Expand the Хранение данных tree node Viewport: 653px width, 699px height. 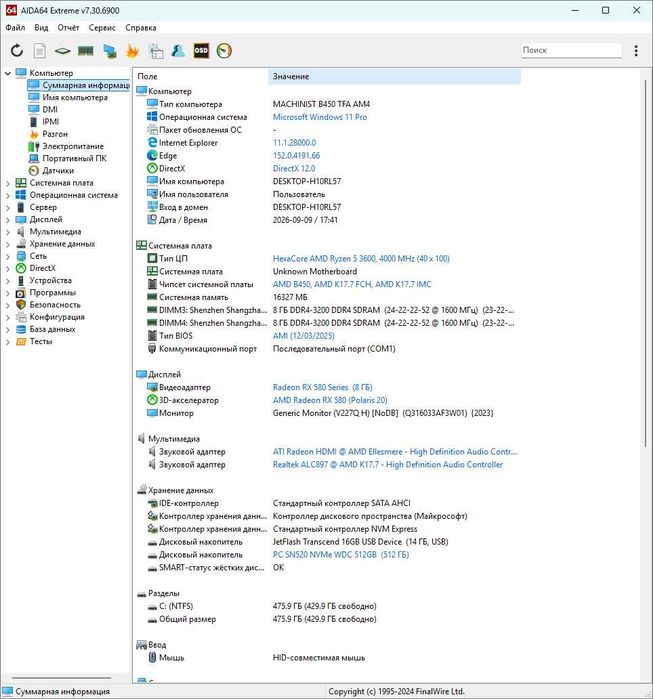pos(8,244)
